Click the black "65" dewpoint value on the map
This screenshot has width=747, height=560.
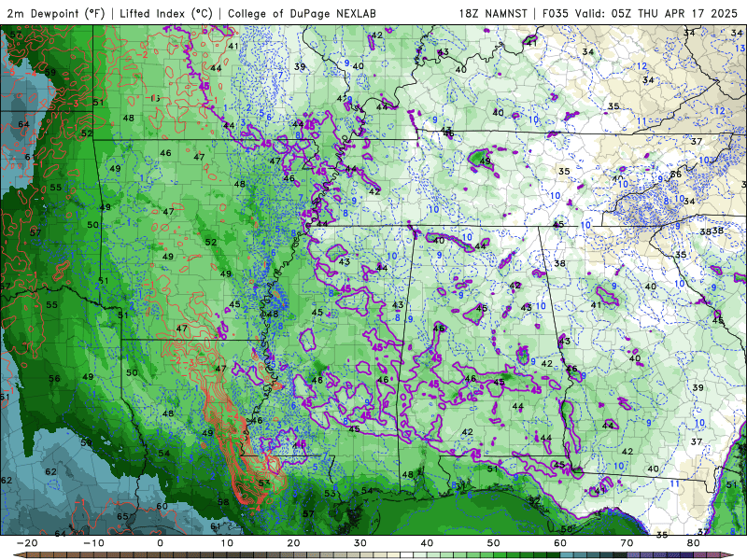(x=122, y=517)
